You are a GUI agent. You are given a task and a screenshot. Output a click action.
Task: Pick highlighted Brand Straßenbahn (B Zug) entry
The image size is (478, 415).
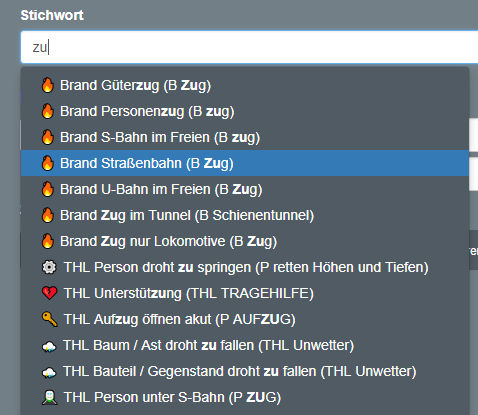pyautogui.click(x=245, y=163)
